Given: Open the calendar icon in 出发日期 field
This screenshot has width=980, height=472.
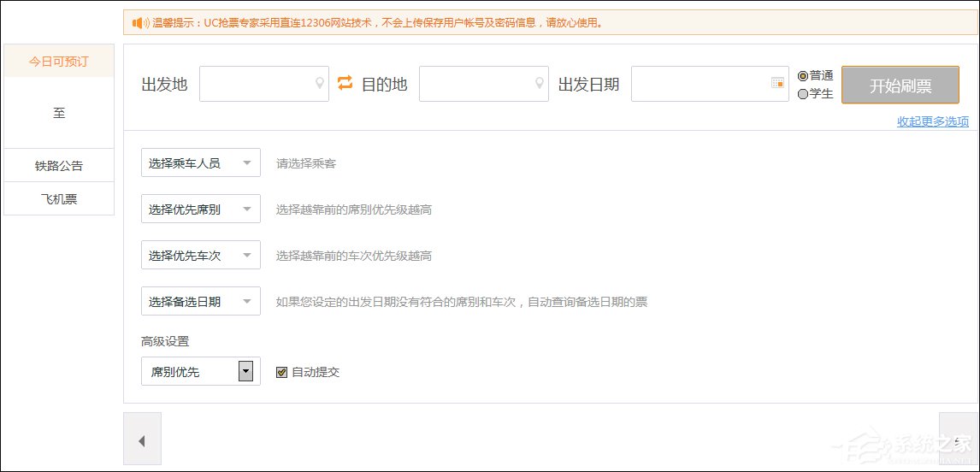Looking at the screenshot, I should pos(777,83).
